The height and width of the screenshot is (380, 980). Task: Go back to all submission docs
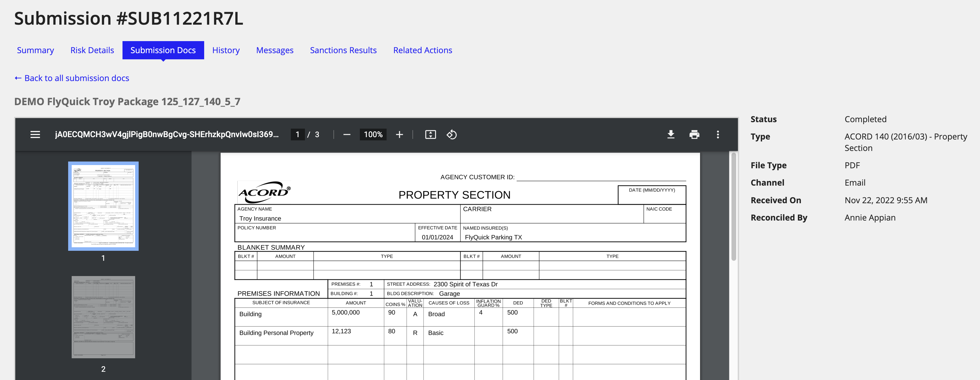(71, 78)
